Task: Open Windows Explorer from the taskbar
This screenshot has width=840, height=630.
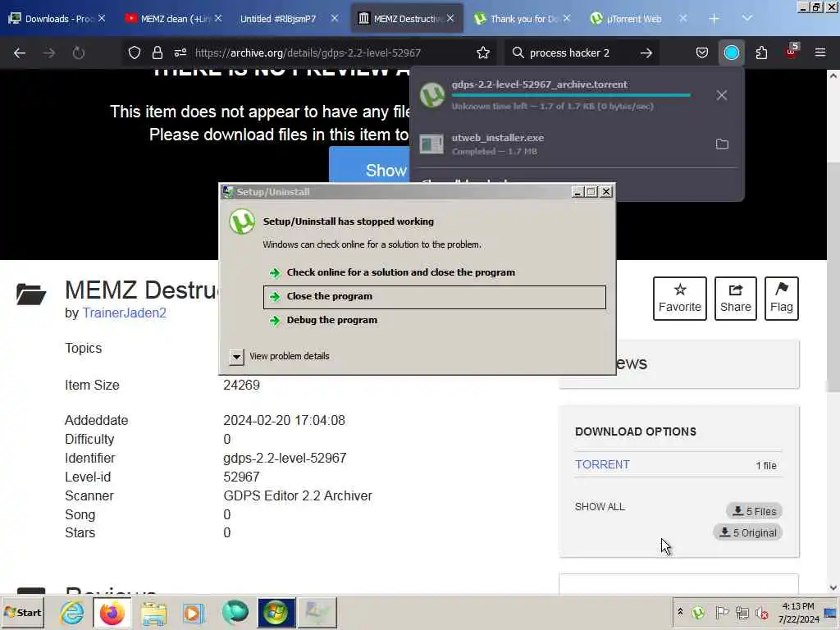Action: click(153, 612)
